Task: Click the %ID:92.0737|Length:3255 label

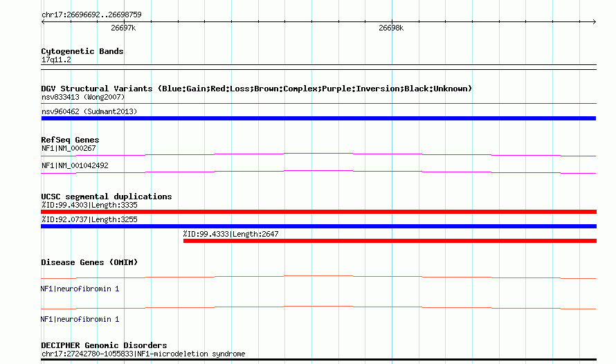Action: 89,219
